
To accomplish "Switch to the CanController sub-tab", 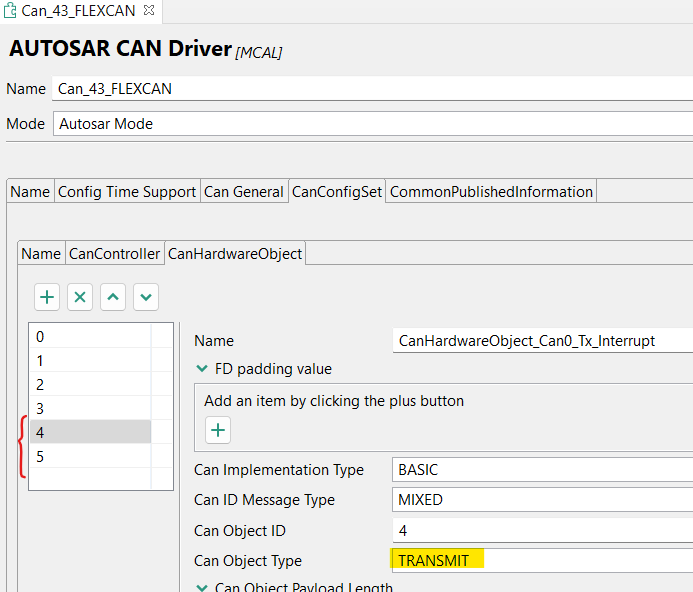I will point(114,254).
